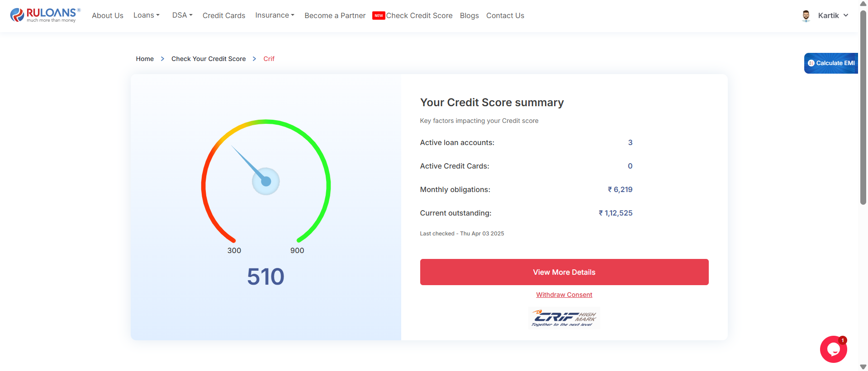Click the scrollbar up arrow
Image resolution: width=868 pixels, height=371 pixels.
(863, 4)
